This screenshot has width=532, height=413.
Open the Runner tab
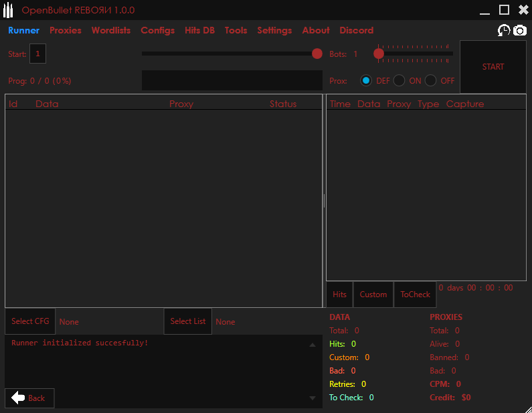point(23,30)
